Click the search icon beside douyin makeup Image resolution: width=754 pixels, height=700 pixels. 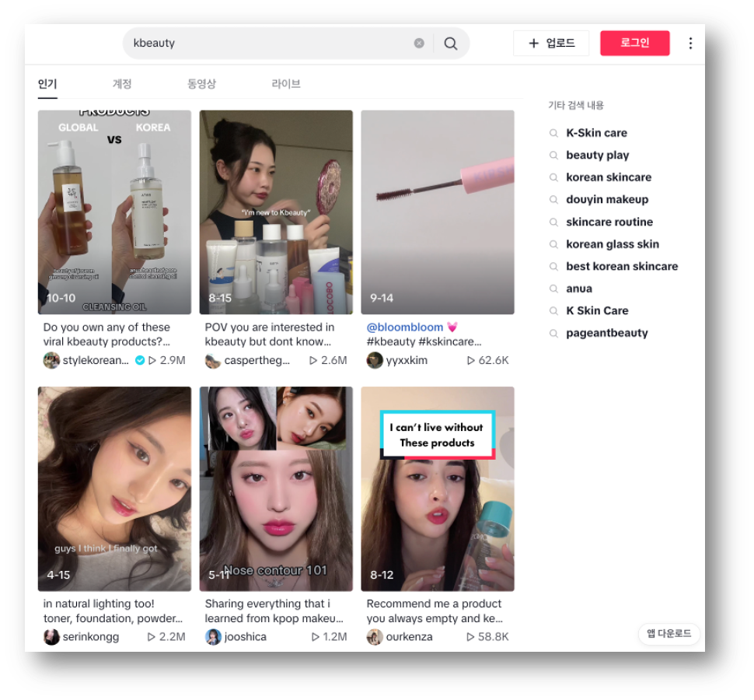553,200
